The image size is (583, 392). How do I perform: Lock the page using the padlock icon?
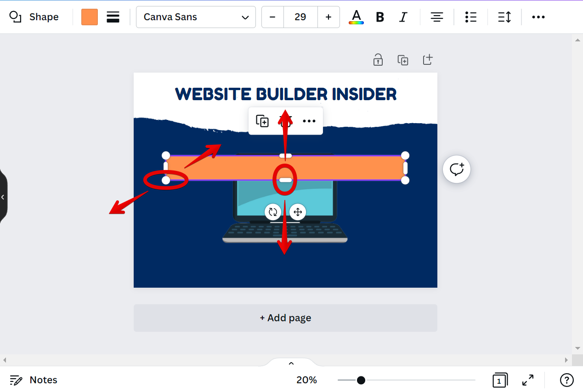(x=378, y=60)
